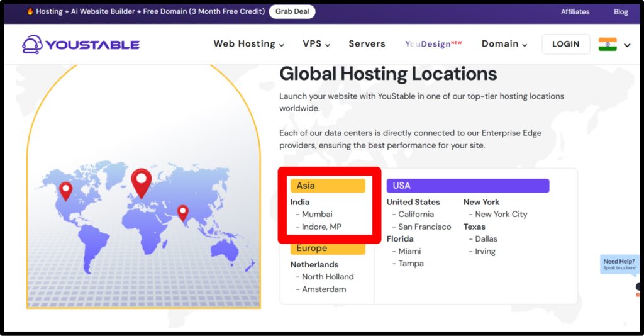Screen dimensions: 644x336
Task: Click the YOUSTABLE wordmark
Action: click(x=92, y=45)
